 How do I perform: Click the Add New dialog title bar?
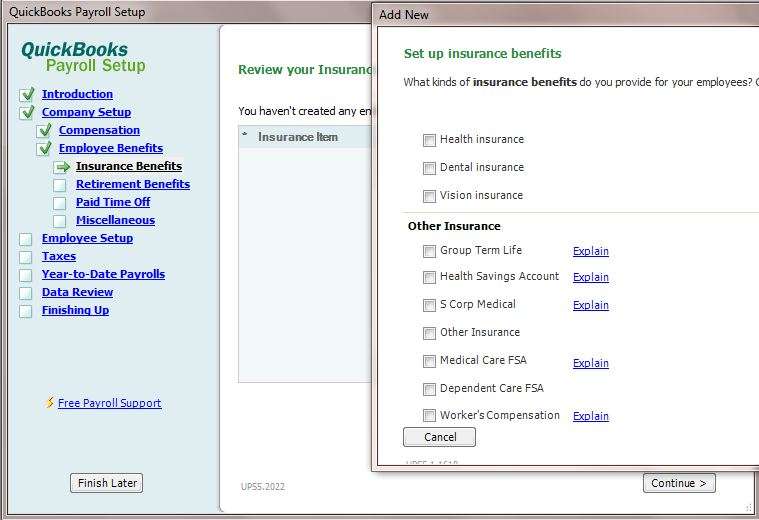point(565,15)
